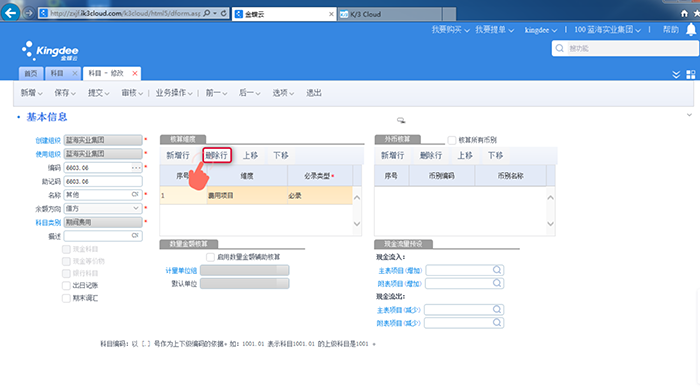Click the lookup magnifier for 主表项目(增加)
Viewport: 700px width, 390px height.
tap(497, 270)
